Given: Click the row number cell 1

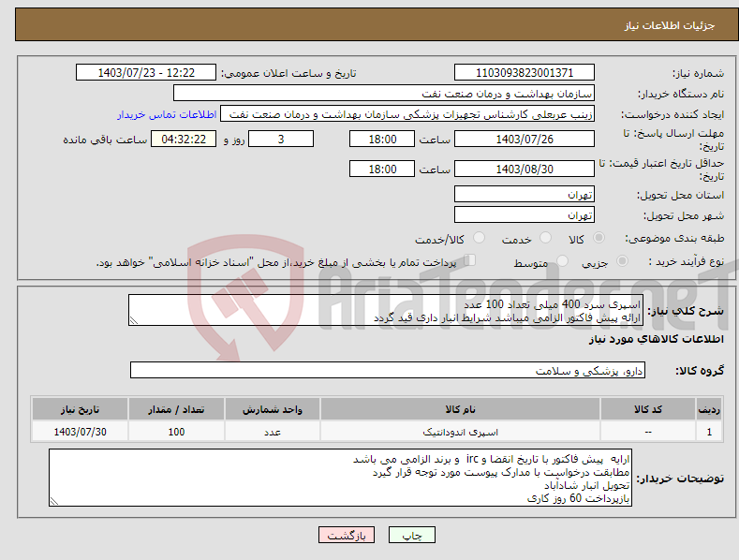Looking at the screenshot, I should click(x=709, y=432).
